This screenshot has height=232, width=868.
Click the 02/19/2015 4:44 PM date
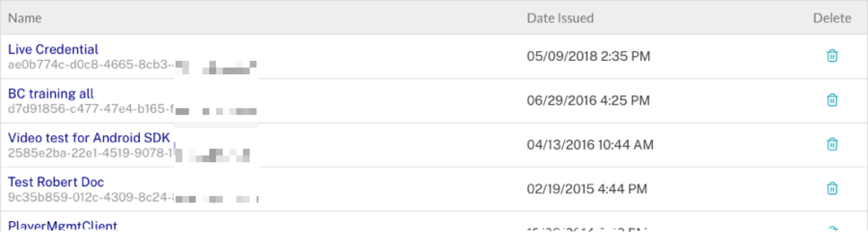point(587,189)
